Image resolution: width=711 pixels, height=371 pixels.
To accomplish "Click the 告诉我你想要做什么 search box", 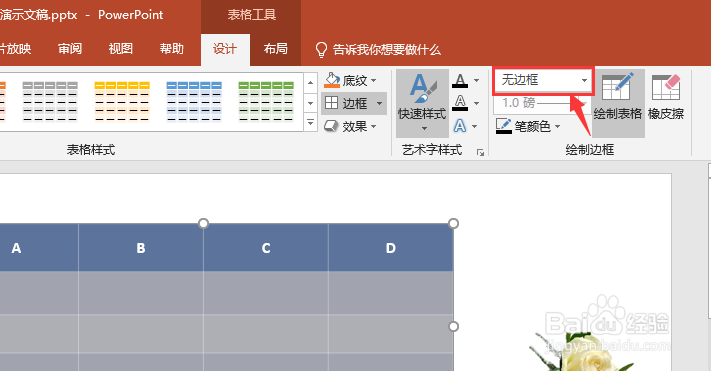I will pos(387,49).
